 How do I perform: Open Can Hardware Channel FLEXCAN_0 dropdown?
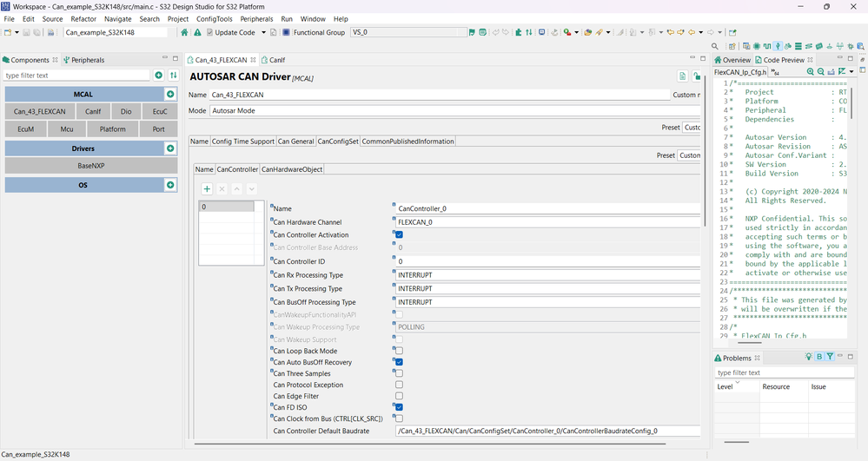pyautogui.click(x=548, y=222)
